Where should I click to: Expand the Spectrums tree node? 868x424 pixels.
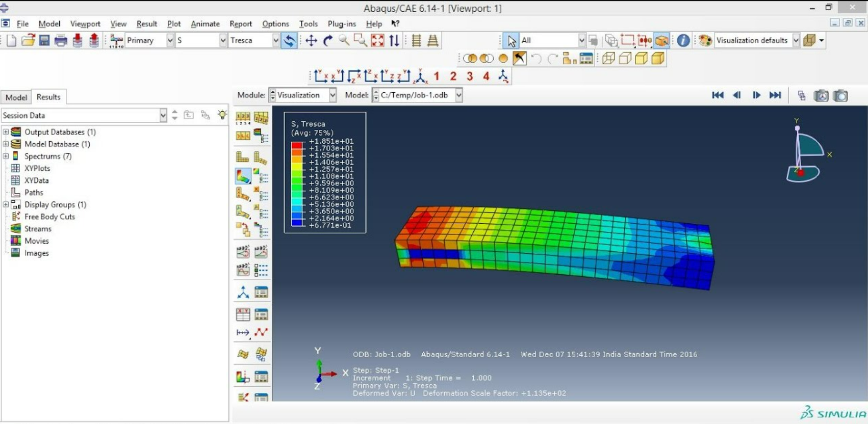point(6,156)
